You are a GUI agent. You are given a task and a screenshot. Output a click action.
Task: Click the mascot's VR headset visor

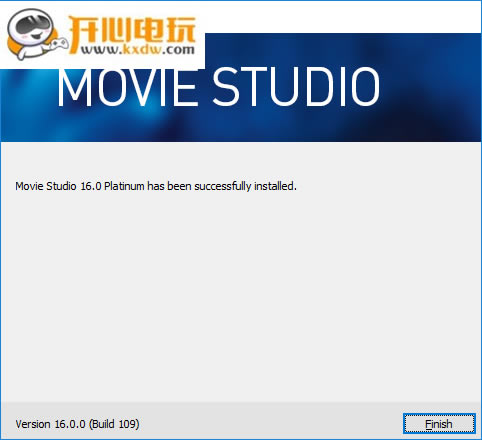pyautogui.click(x=35, y=24)
